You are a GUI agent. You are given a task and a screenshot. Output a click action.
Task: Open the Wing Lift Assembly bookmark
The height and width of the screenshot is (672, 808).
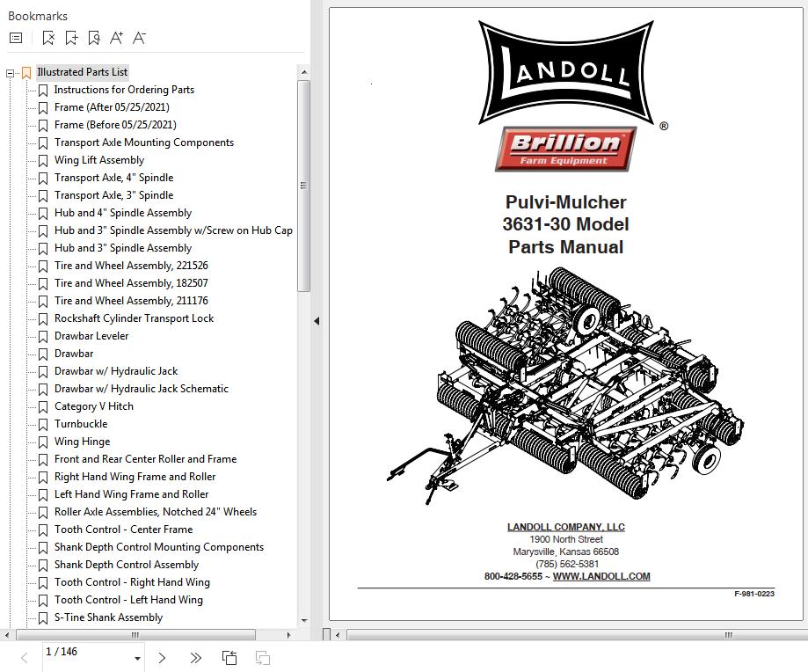click(99, 160)
